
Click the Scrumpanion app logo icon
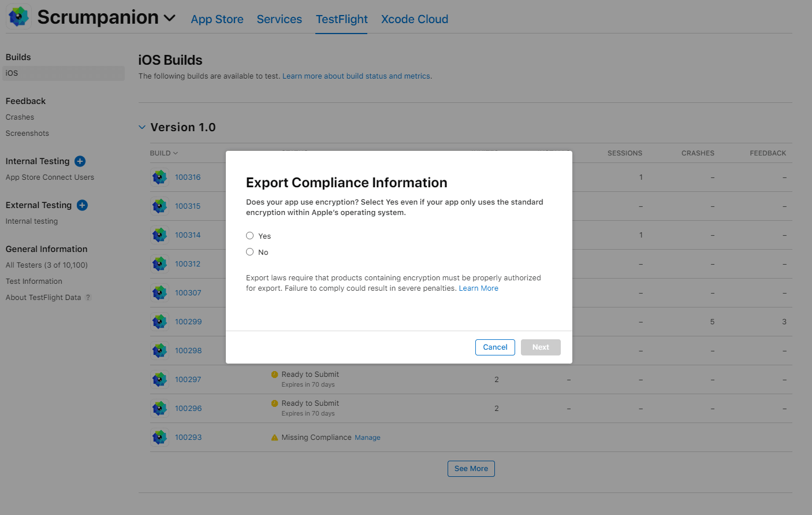(18, 17)
